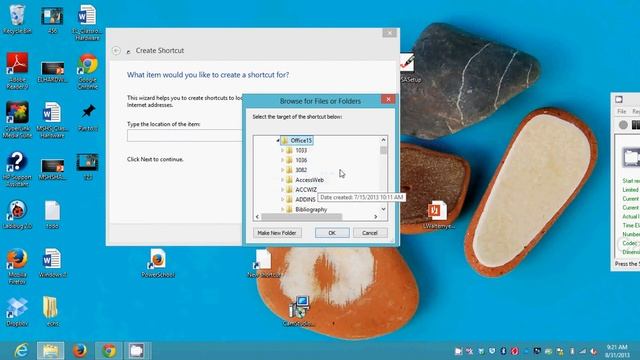Expand the 3082 folder
The width and height of the screenshot is (640, 360).
[282, 170]
